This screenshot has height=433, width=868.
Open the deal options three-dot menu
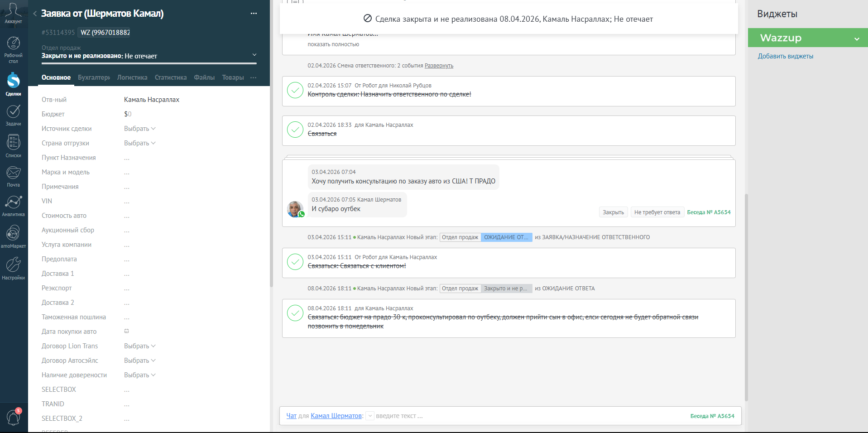[254, 14]
